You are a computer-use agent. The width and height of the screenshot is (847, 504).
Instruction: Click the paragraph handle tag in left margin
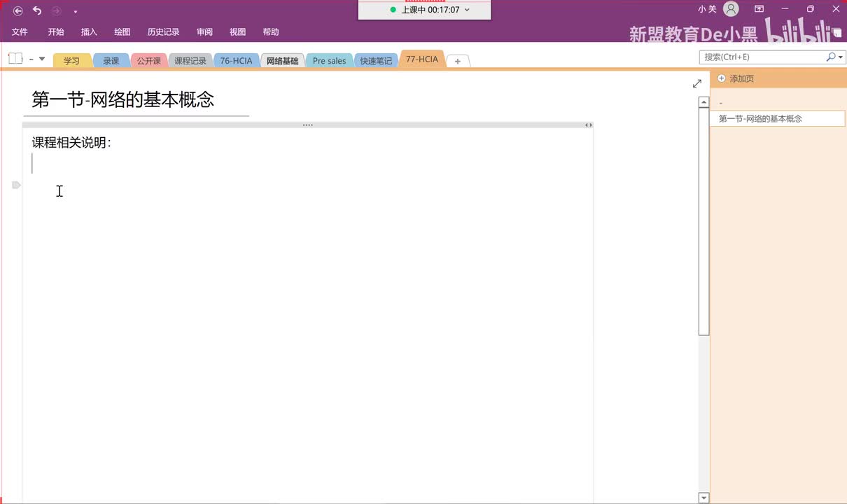[x=17, y=185]
